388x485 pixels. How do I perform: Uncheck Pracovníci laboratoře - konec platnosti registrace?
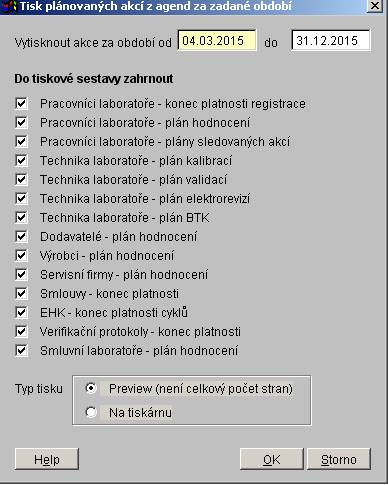pos(21,103)
